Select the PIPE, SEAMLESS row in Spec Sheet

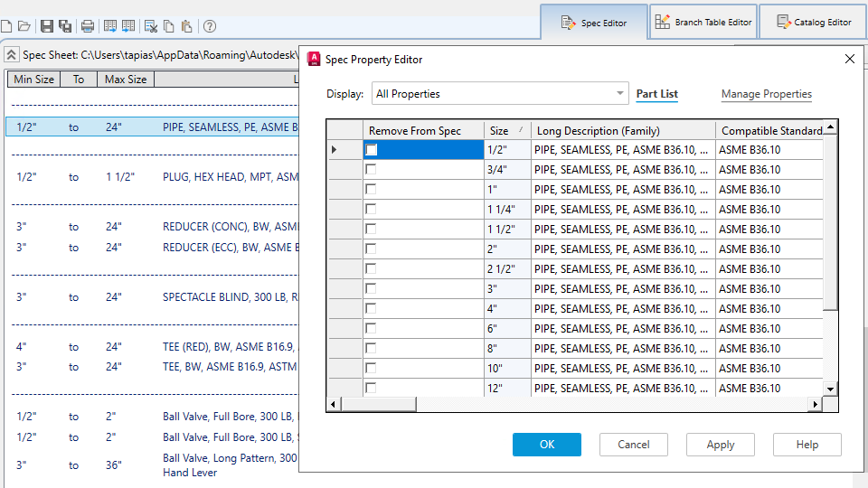[152, 127]
